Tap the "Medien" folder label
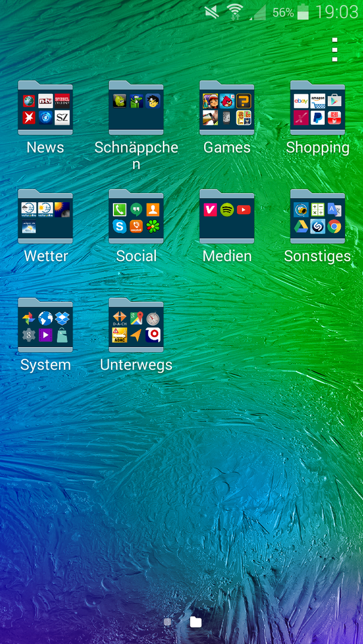The width and height of the screenshot is (363, 644). [x=227, y=256]
